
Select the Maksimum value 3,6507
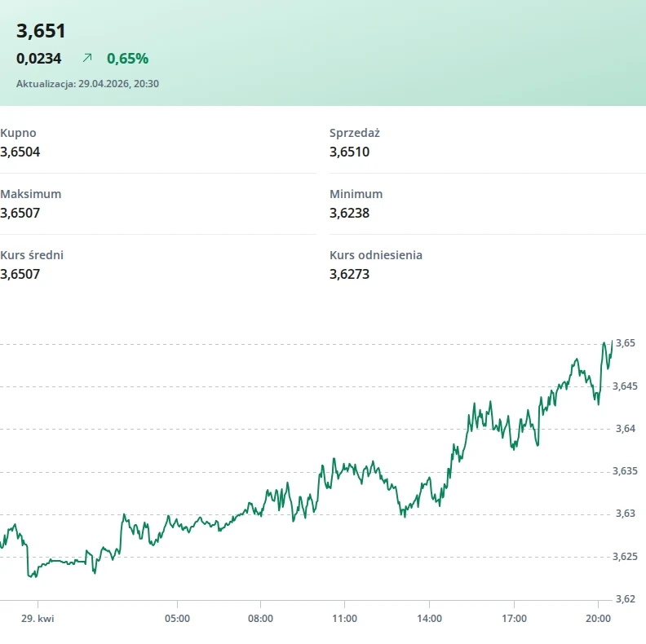[20, 213]
